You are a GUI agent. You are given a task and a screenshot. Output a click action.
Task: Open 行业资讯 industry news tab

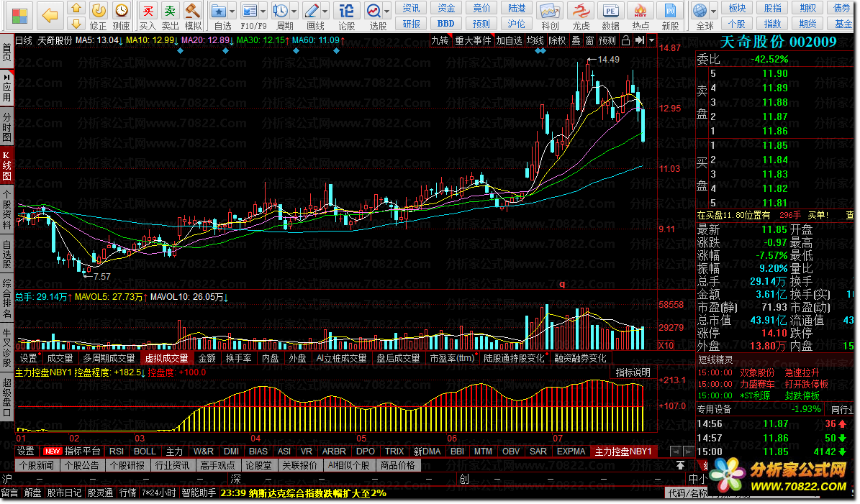tap(172, 466)
